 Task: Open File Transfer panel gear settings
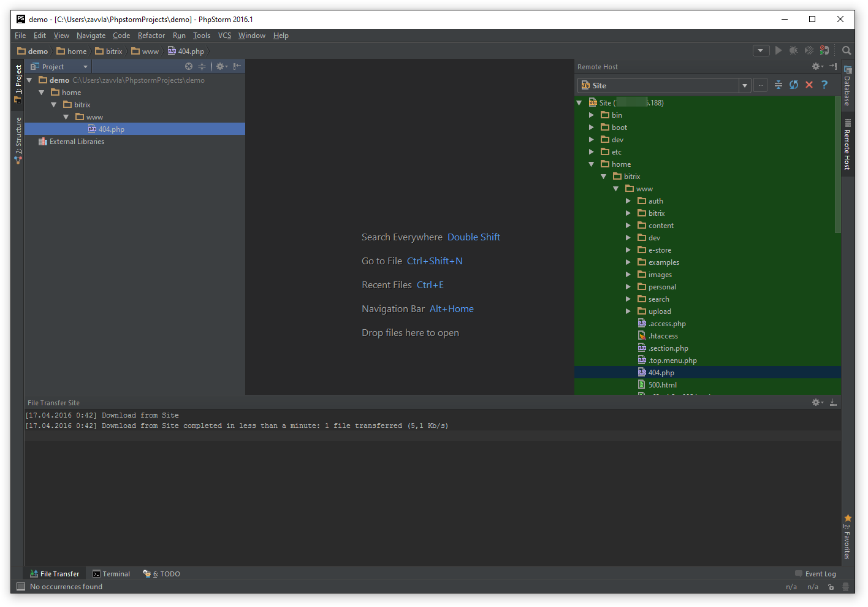click(818, 402)
